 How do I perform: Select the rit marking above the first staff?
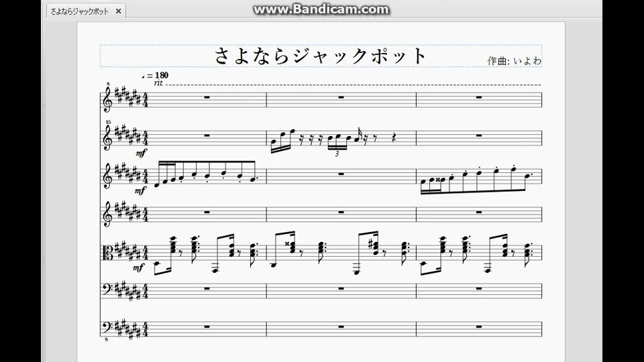(x=158, y=83)
